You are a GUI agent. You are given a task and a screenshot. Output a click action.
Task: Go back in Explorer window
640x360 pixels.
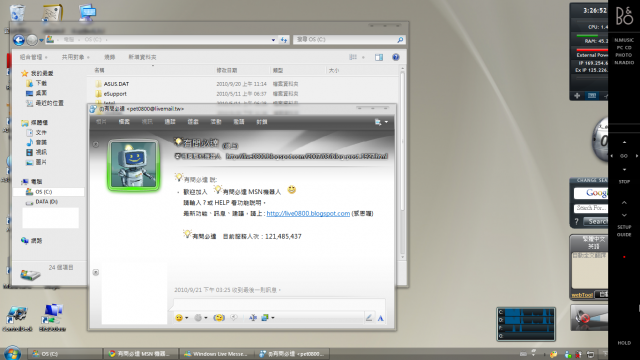pos(19,40)
